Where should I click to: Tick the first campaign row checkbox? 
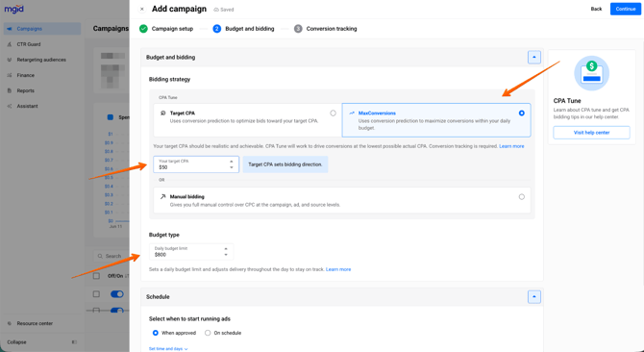96,294
